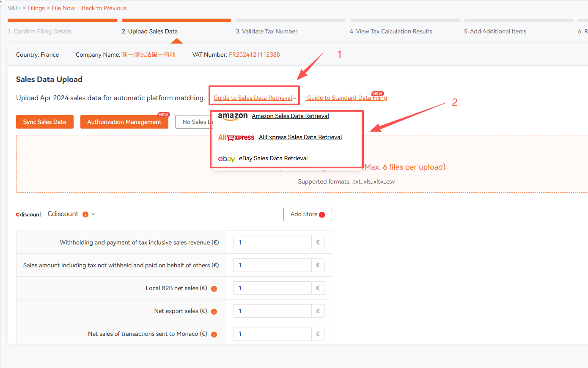Go to Filings breadcrumb
This screenshot has height=368, width=588.
(36, 8)
